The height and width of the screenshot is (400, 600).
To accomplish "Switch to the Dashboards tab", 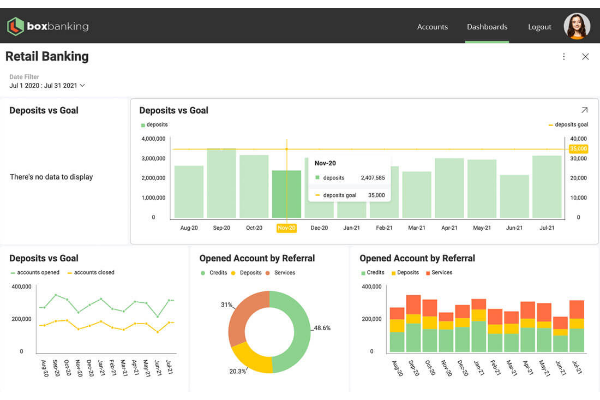I will (x=487, y=26).
